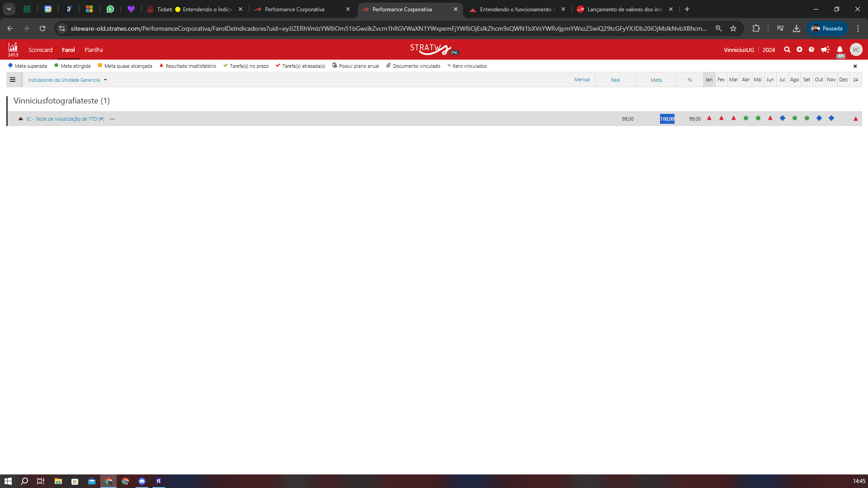The image size is (868, 488).
Task: Click April green circle status marker
Action: (746, 118)
